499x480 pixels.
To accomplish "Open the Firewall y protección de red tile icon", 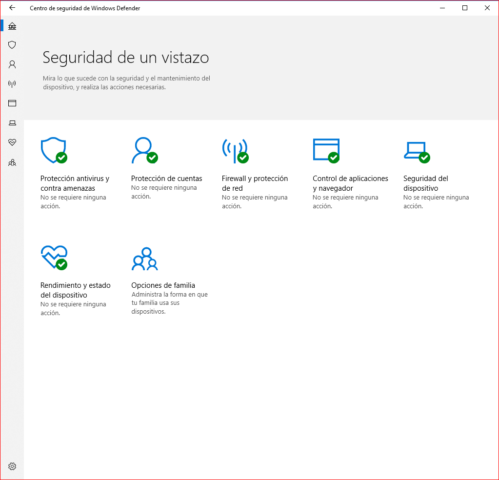I will tap(235, 151).
